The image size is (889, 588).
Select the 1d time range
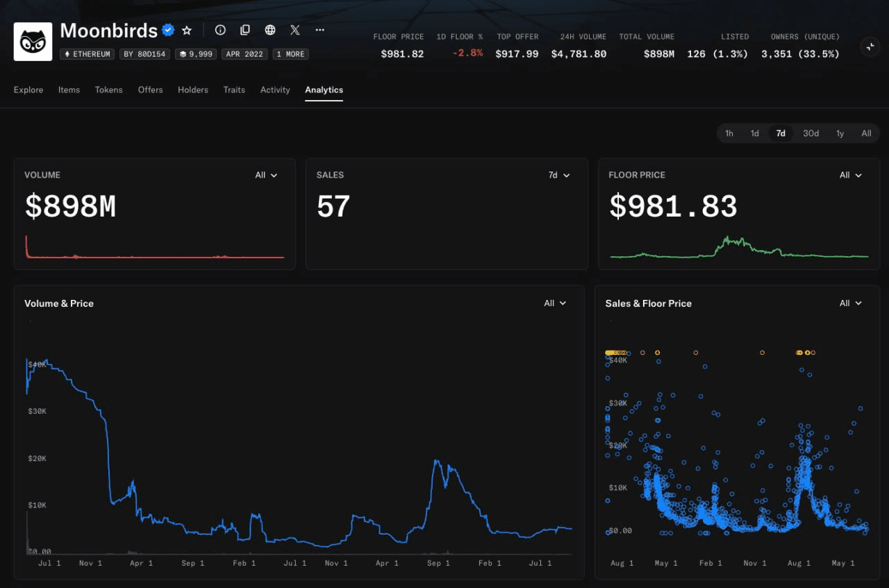(755, 133)
